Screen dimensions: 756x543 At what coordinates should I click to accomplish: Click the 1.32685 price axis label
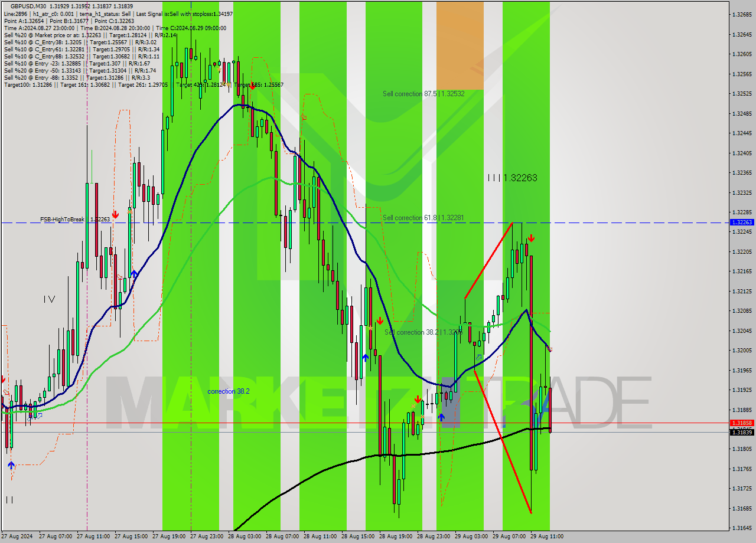pos(742,15)
